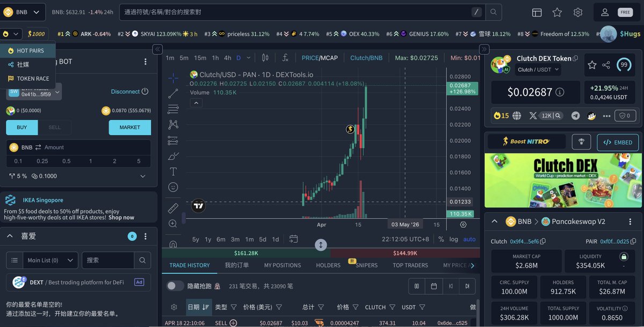
Task: Click the chart pane resize handle
Action: (x=321, y=245)
